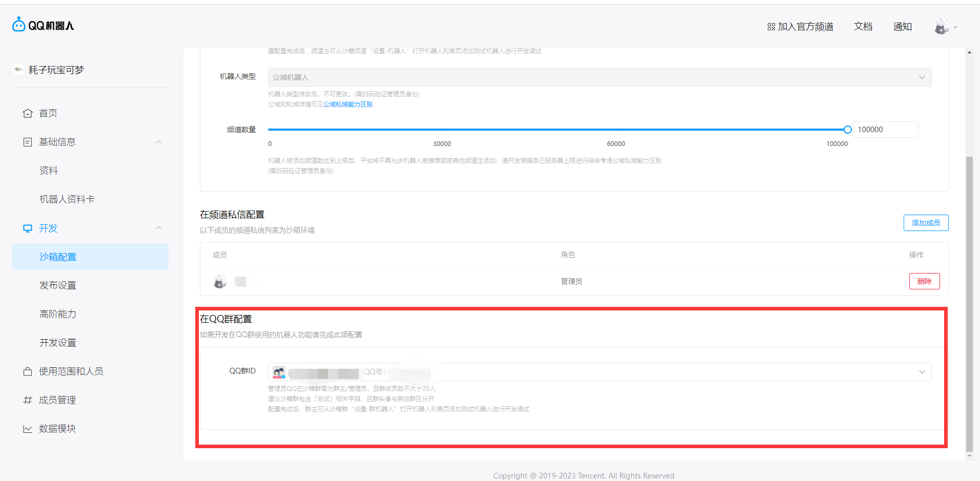Open the 首页 home icon
The image size is (980, 481).
point(28,113)
